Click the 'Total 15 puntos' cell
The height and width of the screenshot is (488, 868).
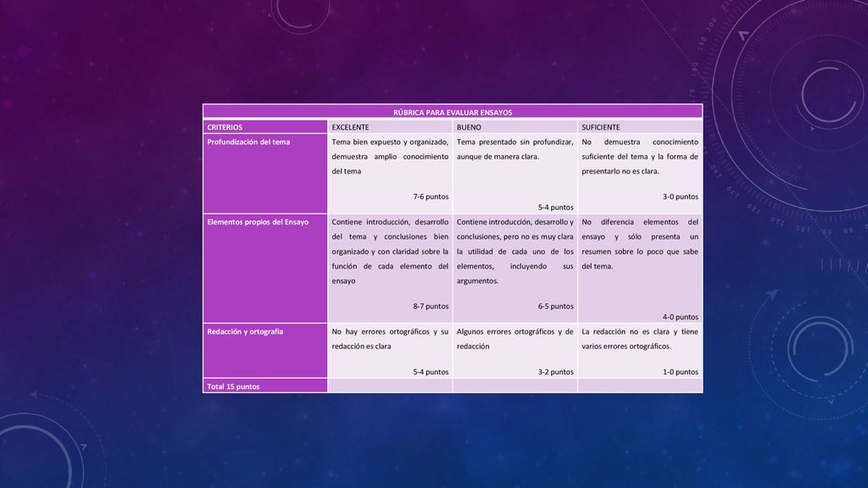click(x=265, y=386)
